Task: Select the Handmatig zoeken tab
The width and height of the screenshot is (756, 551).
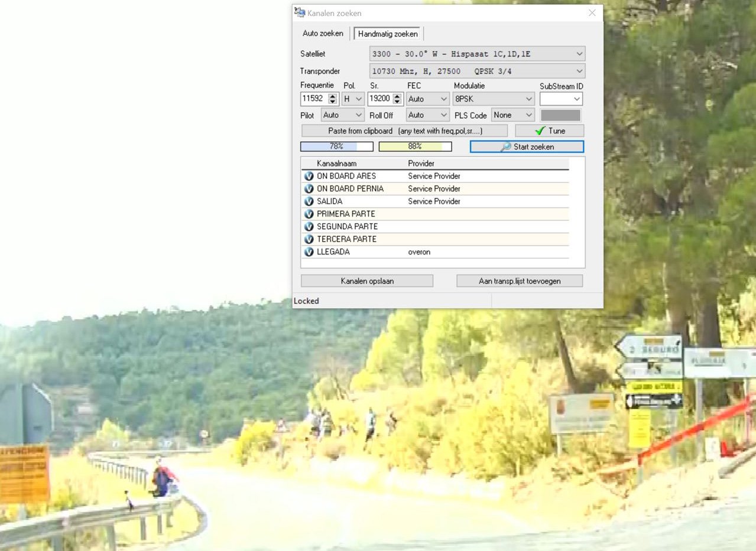Action: coord(388,34)
